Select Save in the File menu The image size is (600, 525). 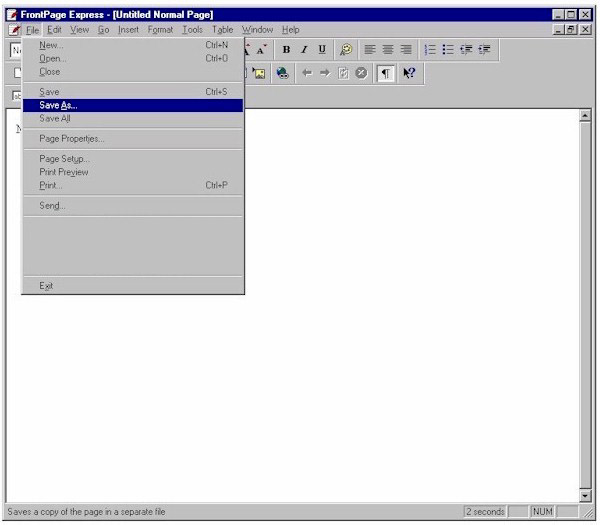click(133, 92)
